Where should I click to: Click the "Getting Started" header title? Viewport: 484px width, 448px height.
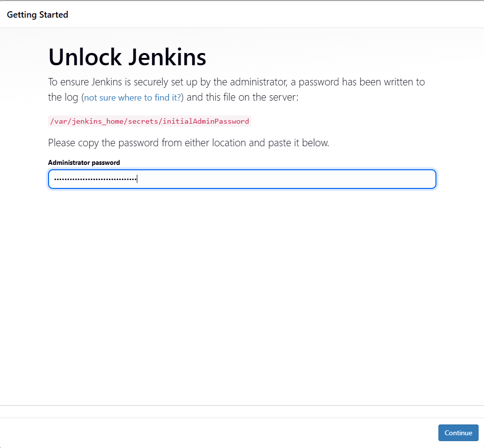pos(37,15)
